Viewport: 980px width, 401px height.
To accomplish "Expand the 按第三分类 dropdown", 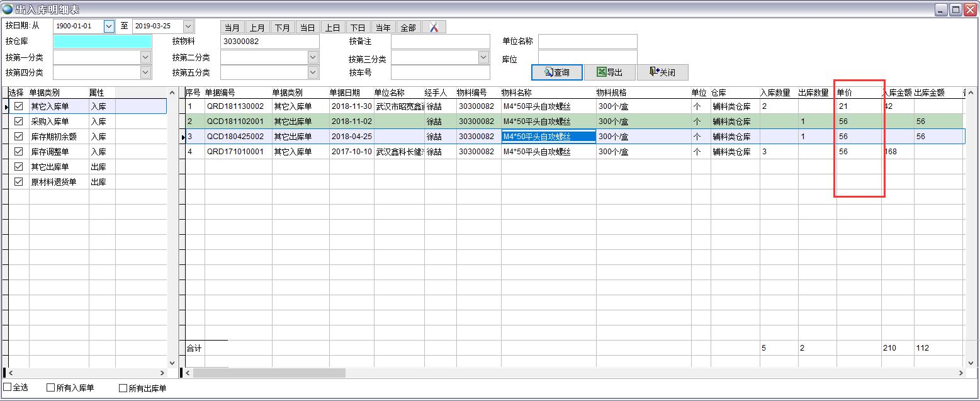I will coord(483,57).
